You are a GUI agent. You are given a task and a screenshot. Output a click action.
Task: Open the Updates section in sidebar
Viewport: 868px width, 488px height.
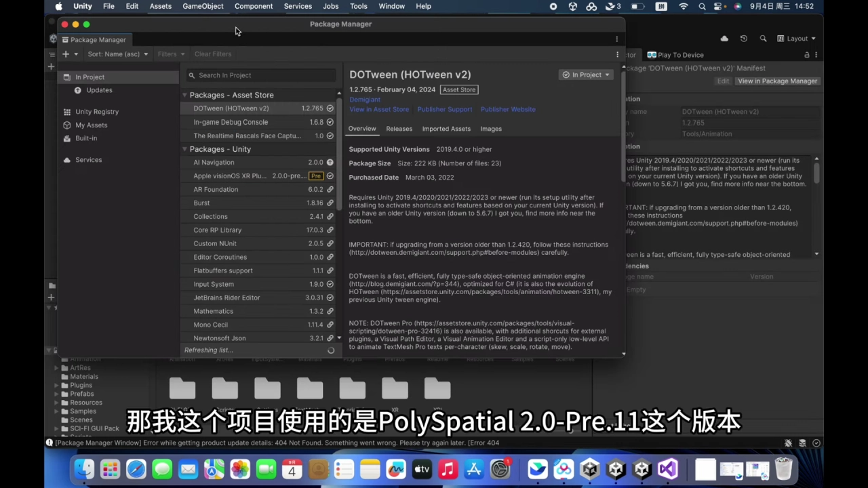99,90
